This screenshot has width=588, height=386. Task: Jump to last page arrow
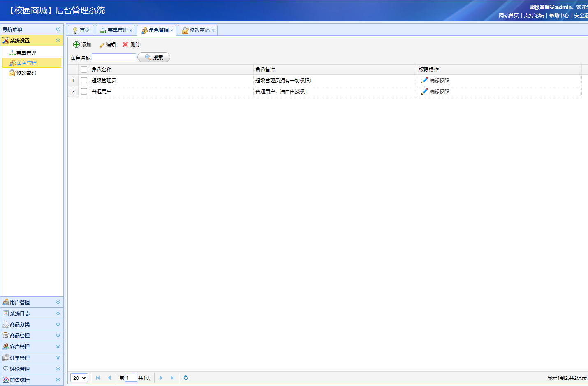173,378
